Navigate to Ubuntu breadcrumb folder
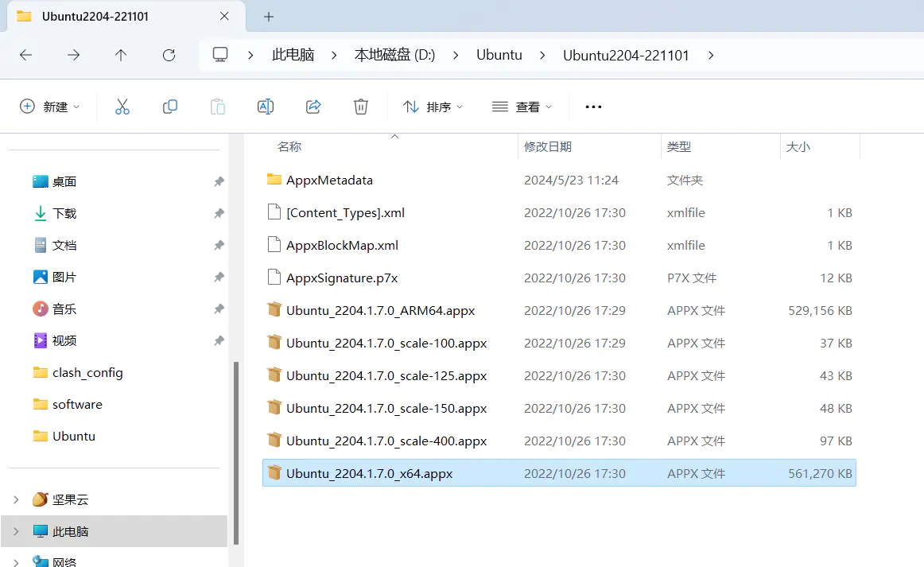Screen dimensions: 924x567 pos(499,56)
